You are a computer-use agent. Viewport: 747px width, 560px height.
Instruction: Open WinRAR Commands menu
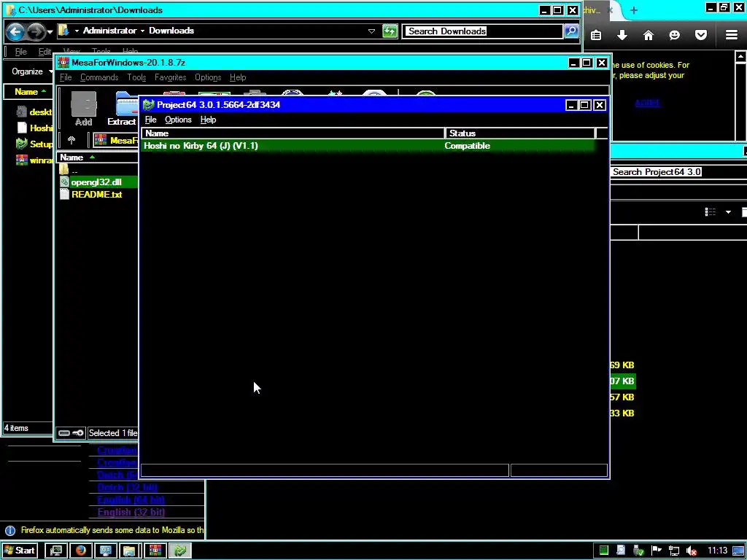point(99,77)
